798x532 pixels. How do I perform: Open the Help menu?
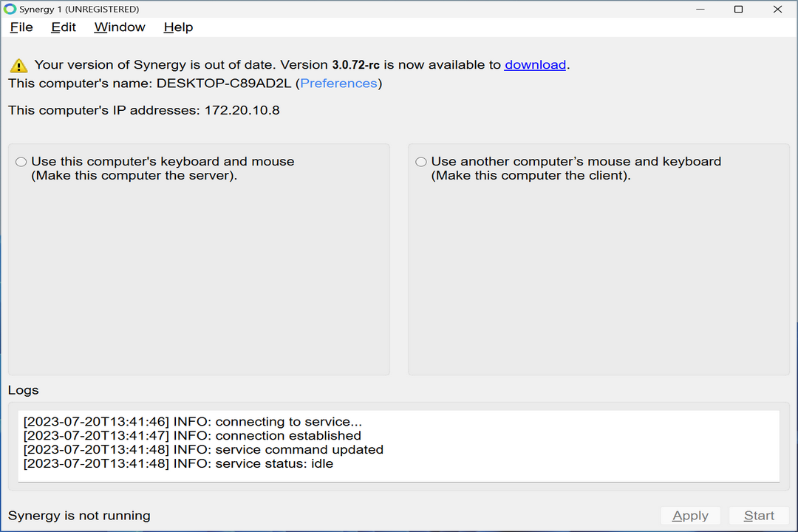[178, 27]
